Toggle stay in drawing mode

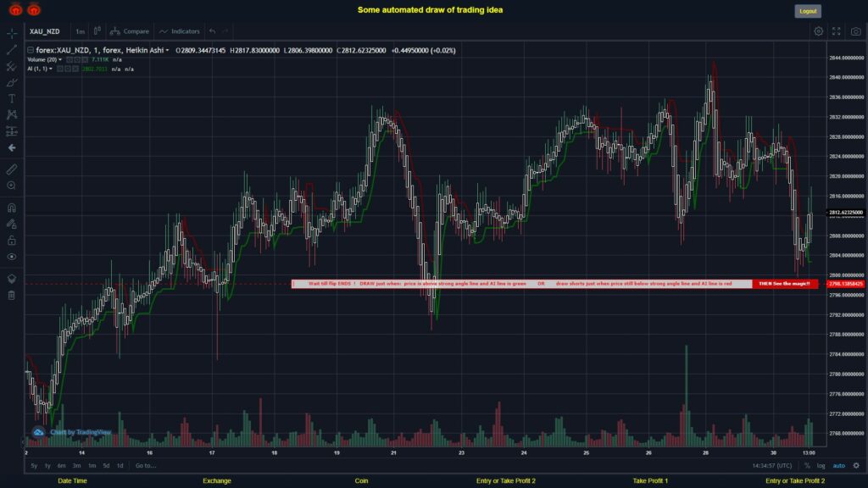click(12, 224)
